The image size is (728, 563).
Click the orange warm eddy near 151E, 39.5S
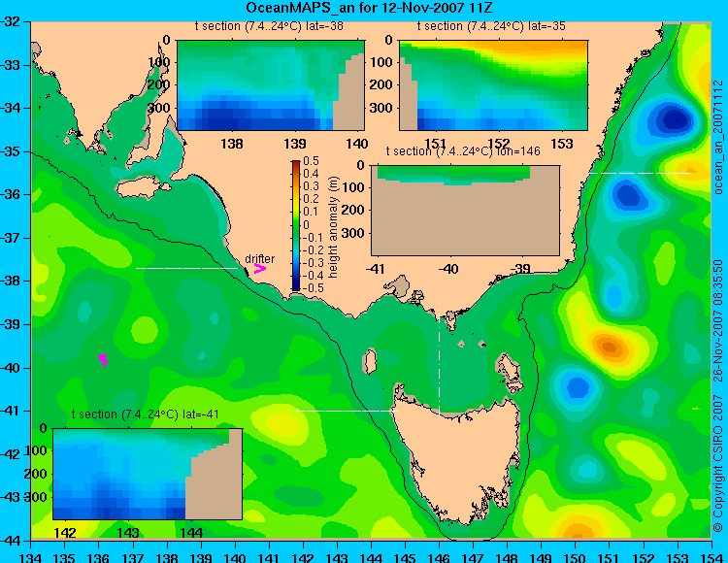610,347
